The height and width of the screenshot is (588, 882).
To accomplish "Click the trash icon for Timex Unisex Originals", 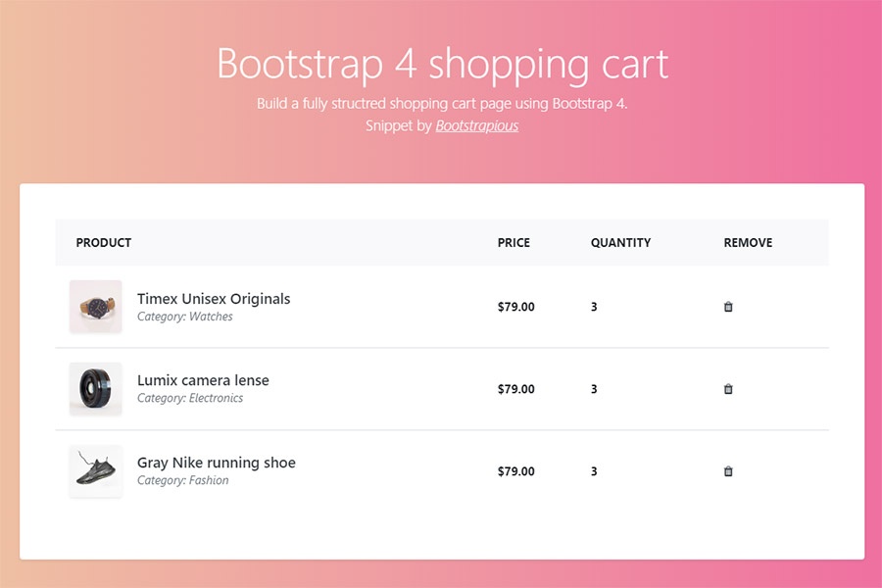I will pyautogui.click(x=728, y=307).
